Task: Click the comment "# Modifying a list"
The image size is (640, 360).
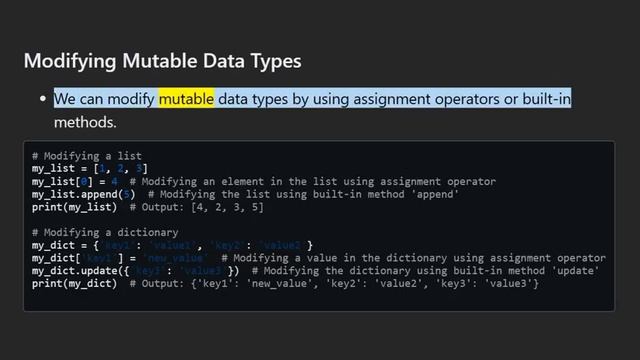Action: pyautogui.click(x=87, y=156)
